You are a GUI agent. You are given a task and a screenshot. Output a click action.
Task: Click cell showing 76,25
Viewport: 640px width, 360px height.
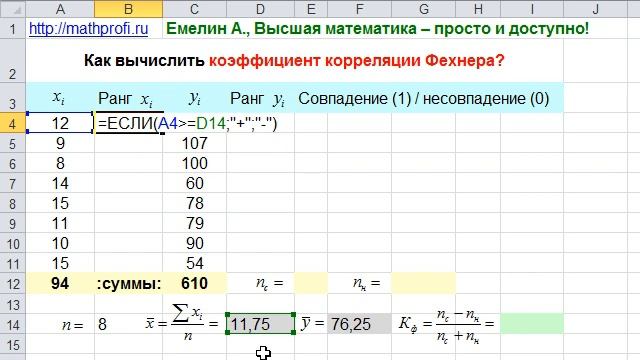pyautogui.click(x=359, y=324)
